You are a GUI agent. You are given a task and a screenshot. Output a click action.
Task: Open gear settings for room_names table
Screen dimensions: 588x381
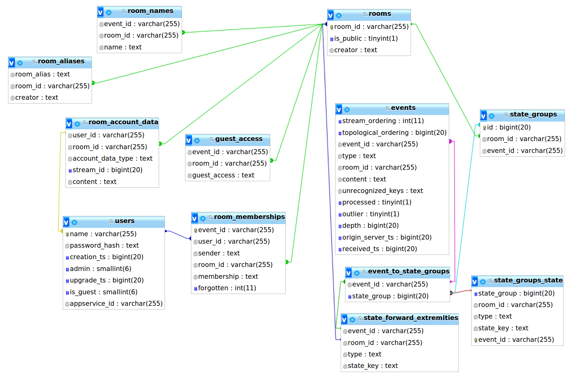pos(109,12)
